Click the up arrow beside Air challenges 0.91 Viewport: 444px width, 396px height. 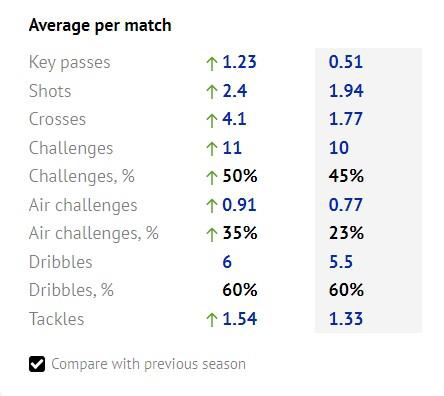(212, 206)
